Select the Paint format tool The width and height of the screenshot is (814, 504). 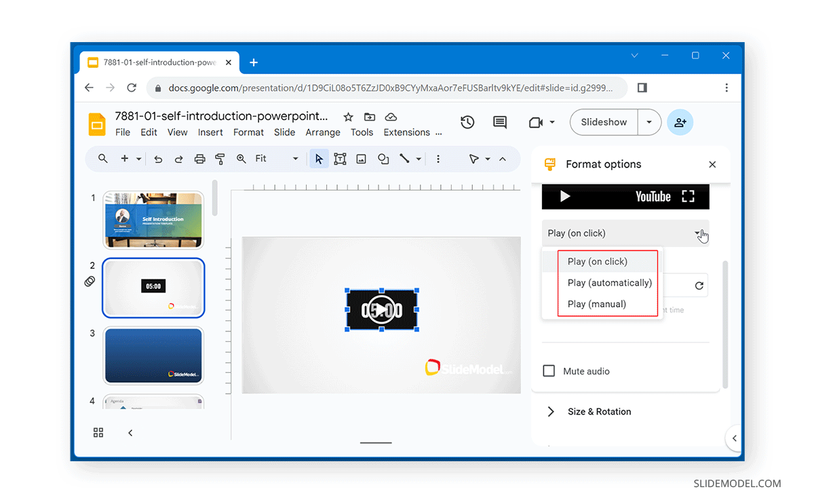point(218,159)
